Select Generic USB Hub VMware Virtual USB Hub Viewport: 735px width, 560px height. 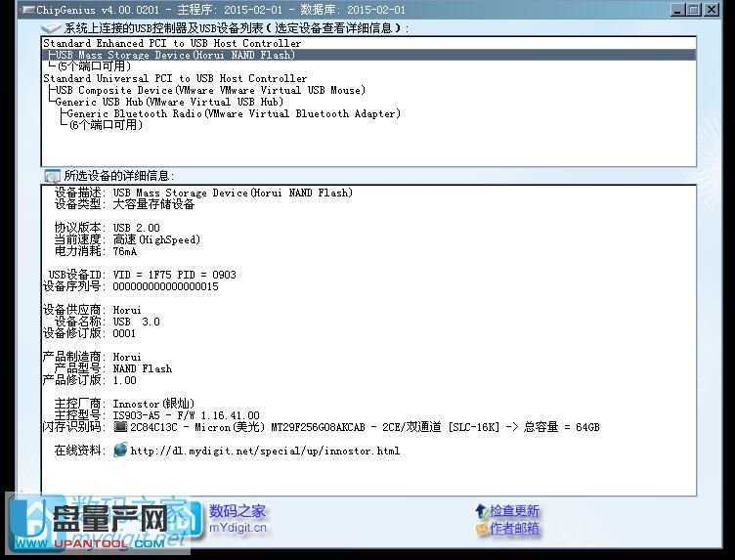pyautogui.click(x=169, y=103)
